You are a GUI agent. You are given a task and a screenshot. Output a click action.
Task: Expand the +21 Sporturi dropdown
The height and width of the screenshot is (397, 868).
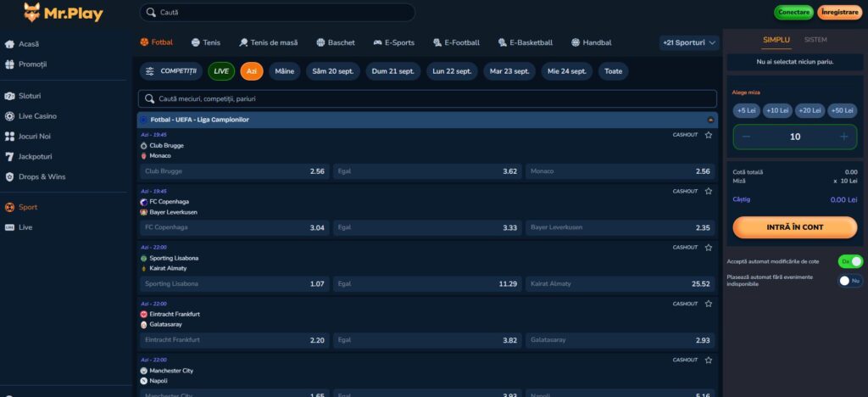(x=689, y=42)
